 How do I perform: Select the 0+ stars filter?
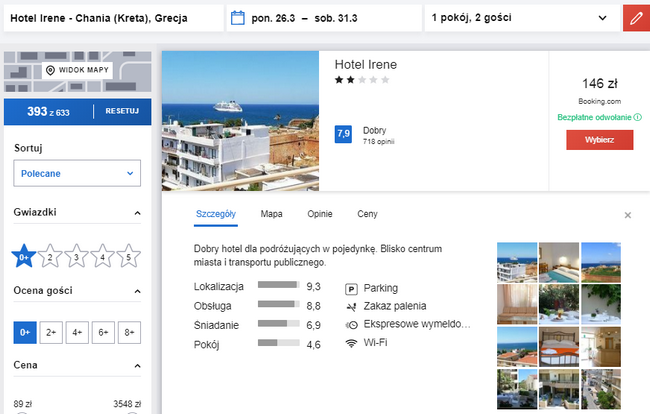(x=24, y=257)
